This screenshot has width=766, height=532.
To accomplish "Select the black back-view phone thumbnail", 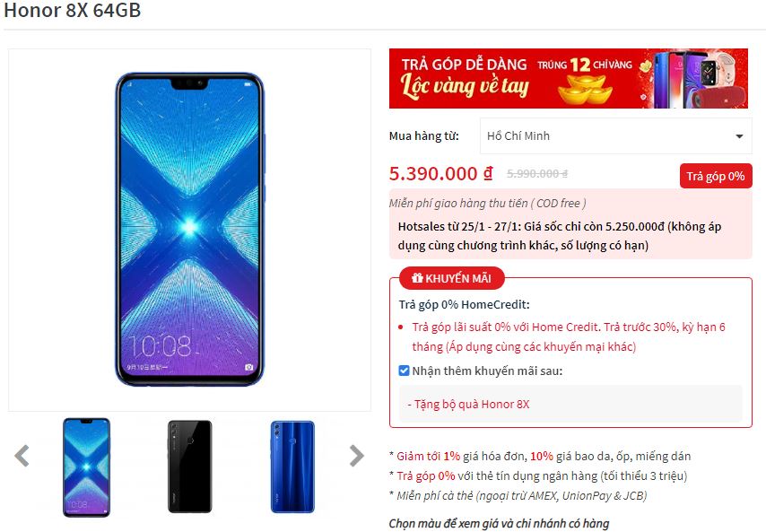I will coord(190,467).
